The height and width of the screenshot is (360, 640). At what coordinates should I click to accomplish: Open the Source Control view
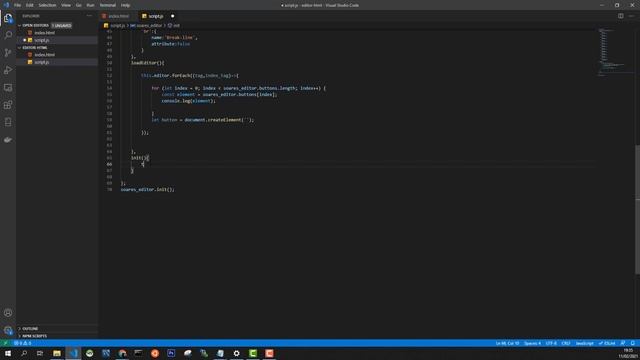[8, 53]
